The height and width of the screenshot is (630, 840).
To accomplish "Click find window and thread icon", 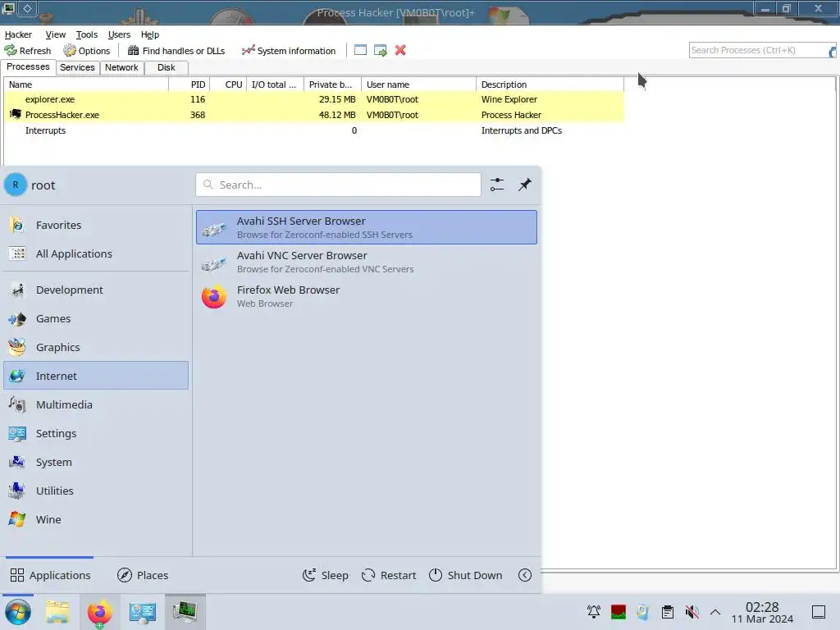I will [381, 50].
